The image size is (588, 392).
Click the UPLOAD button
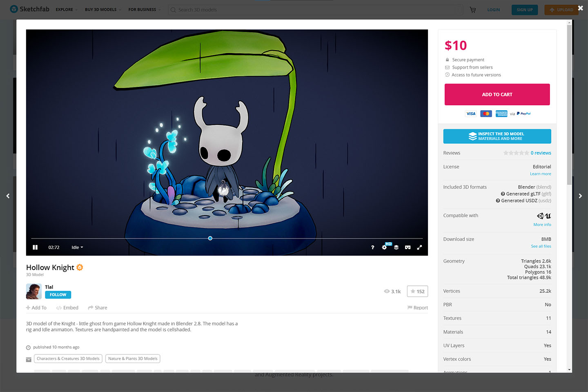click(x=561, y=10)
